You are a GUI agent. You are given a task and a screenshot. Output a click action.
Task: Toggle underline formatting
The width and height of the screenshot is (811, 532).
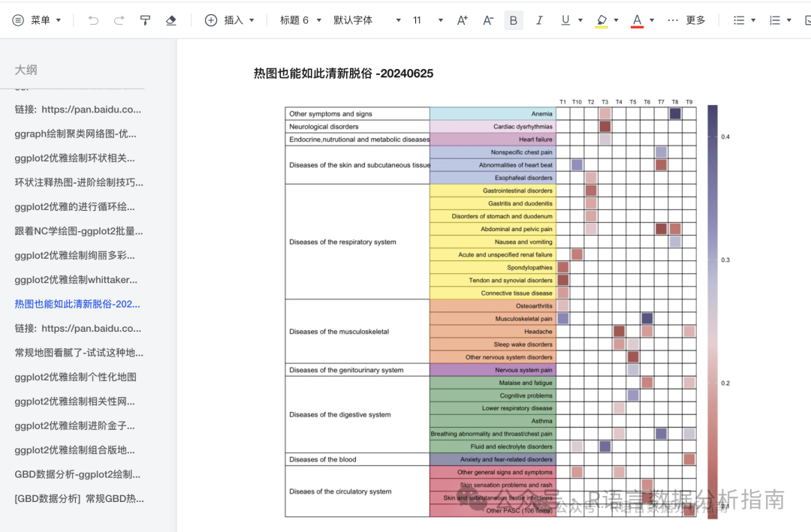[565, 20]
